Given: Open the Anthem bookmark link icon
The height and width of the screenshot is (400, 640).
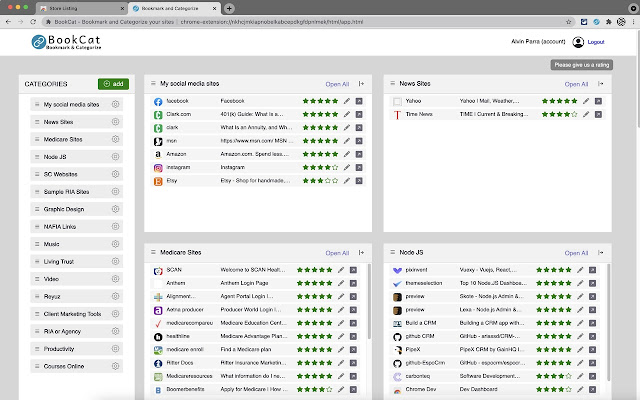Looking at the screenshot, I should [x=353, y=283].
